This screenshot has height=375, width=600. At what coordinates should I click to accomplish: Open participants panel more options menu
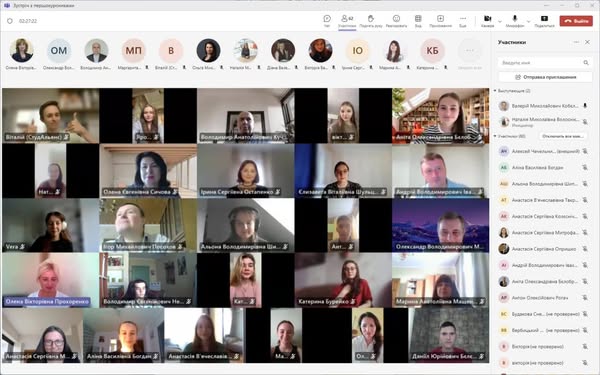pyautogui.click(x=576, y=42)
